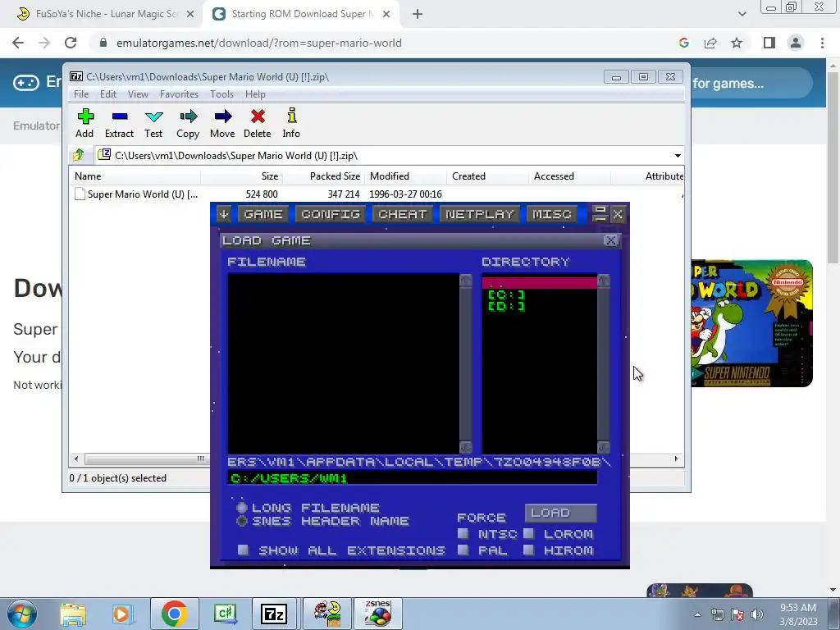The height and width of the screenshot is (630, 840).
Task: Open Chrome three-dot menu
Action: click(x=822, y=43)
